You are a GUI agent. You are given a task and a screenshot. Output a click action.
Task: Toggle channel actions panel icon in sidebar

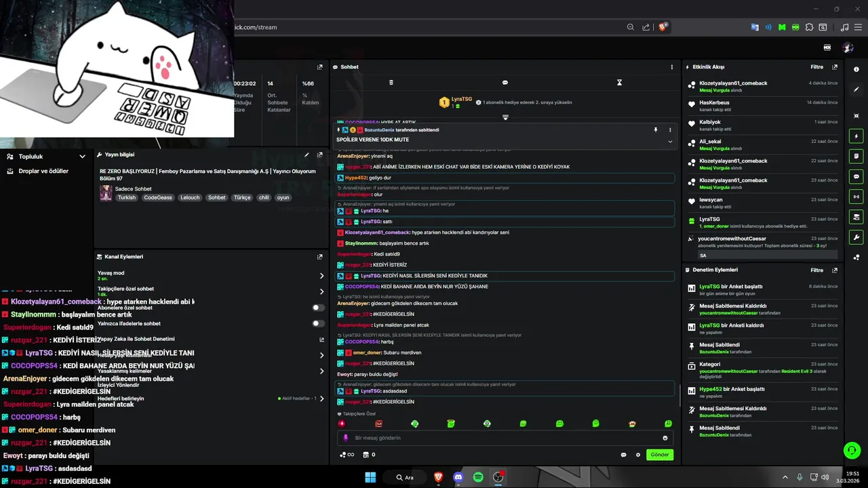[856, 217]
